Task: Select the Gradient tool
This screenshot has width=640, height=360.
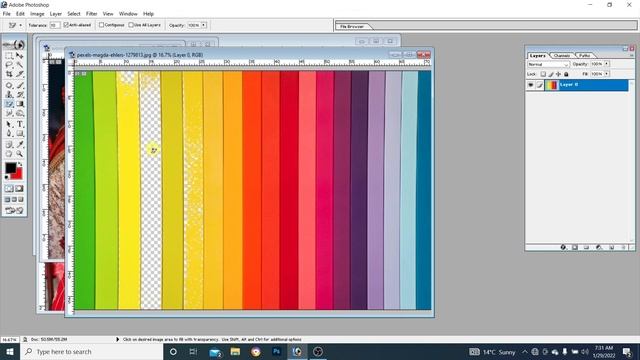Action: coord(19,104)
